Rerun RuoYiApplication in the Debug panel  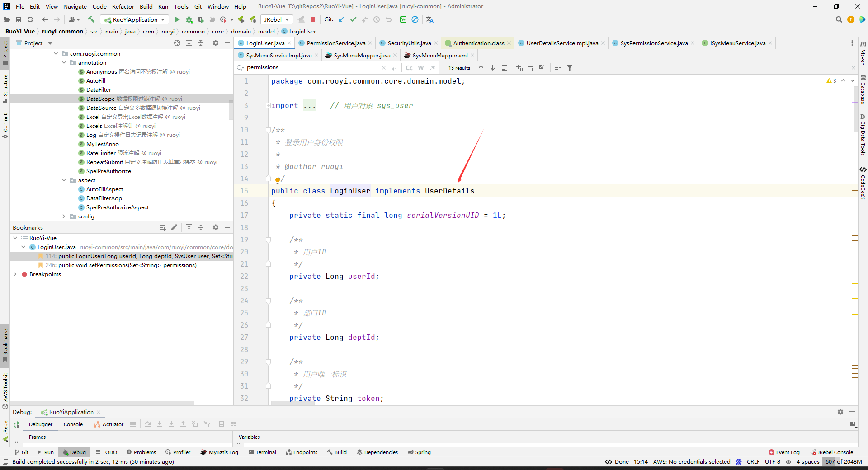click(16, 424)
